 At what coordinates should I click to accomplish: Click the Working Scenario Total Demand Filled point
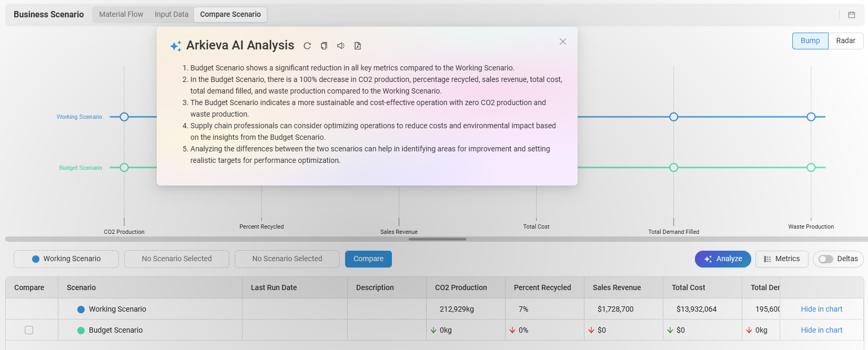pyautogui.click(x=674, y=117)
